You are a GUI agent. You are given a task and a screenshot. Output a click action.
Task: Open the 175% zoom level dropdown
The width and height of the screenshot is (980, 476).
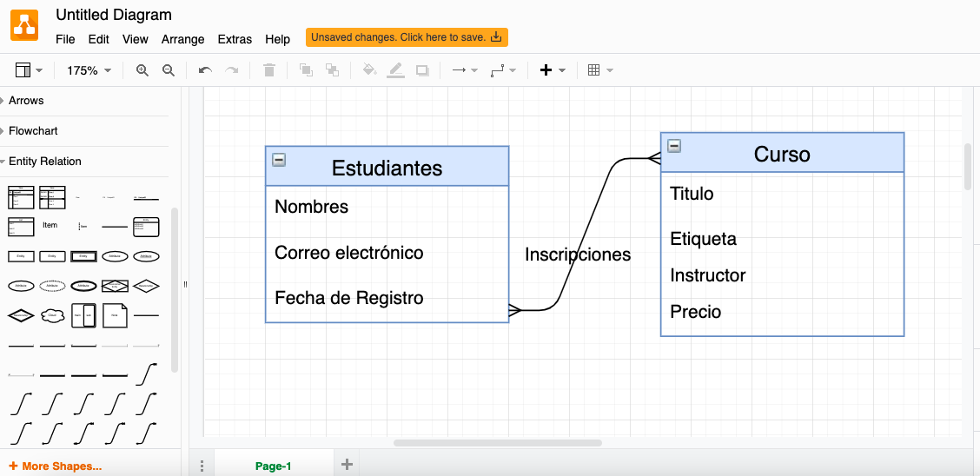pos(89,70)
